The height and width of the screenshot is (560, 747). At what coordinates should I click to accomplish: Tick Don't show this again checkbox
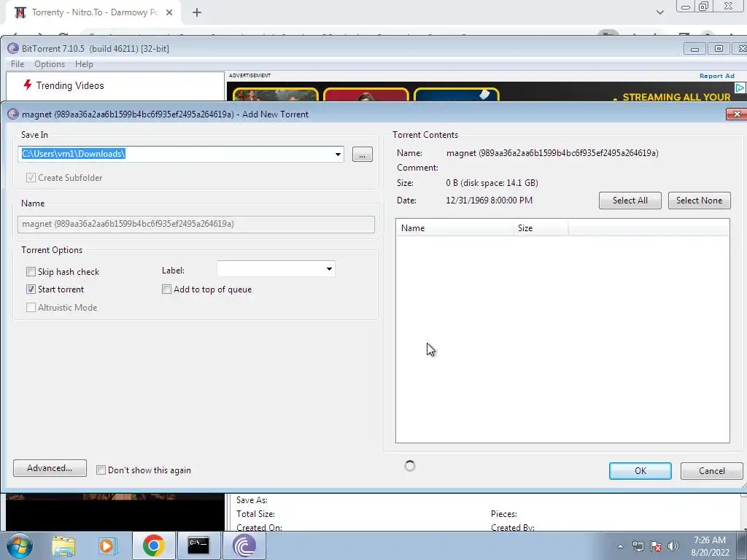pyautogui.click(x=101, y=470)
